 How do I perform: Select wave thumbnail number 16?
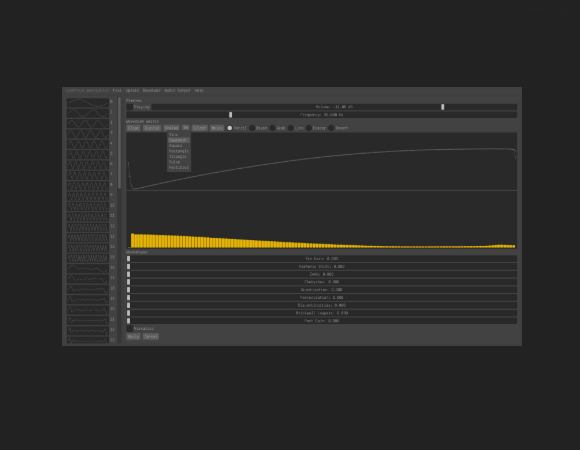[x=87, y=268]
